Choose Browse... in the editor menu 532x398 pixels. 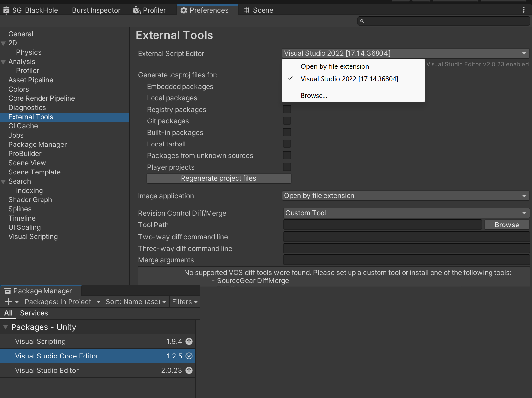pyautogui.click(x=353, y=96)
